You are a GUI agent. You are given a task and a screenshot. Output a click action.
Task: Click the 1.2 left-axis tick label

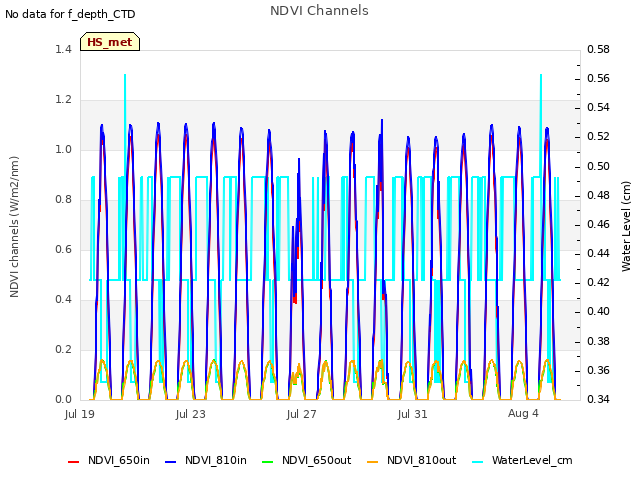63,99
